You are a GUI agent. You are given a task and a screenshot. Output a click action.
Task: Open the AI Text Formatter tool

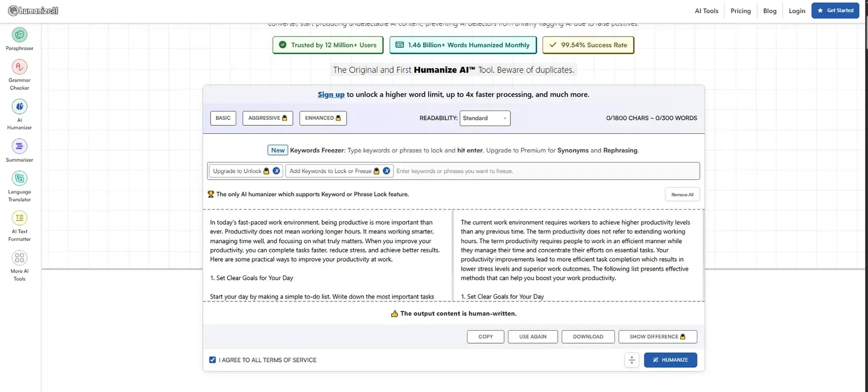tap(19, 218)
